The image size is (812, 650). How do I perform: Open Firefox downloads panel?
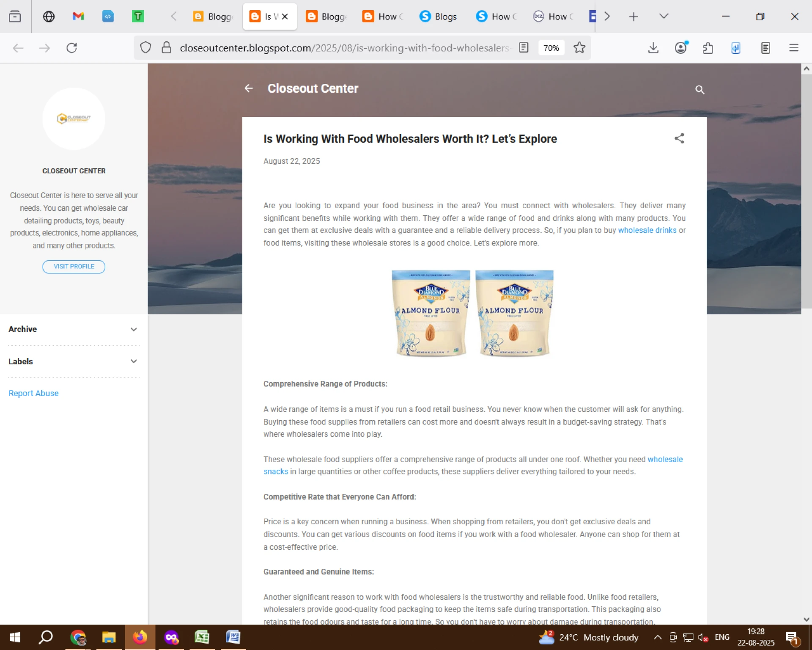tap(653, 48)
